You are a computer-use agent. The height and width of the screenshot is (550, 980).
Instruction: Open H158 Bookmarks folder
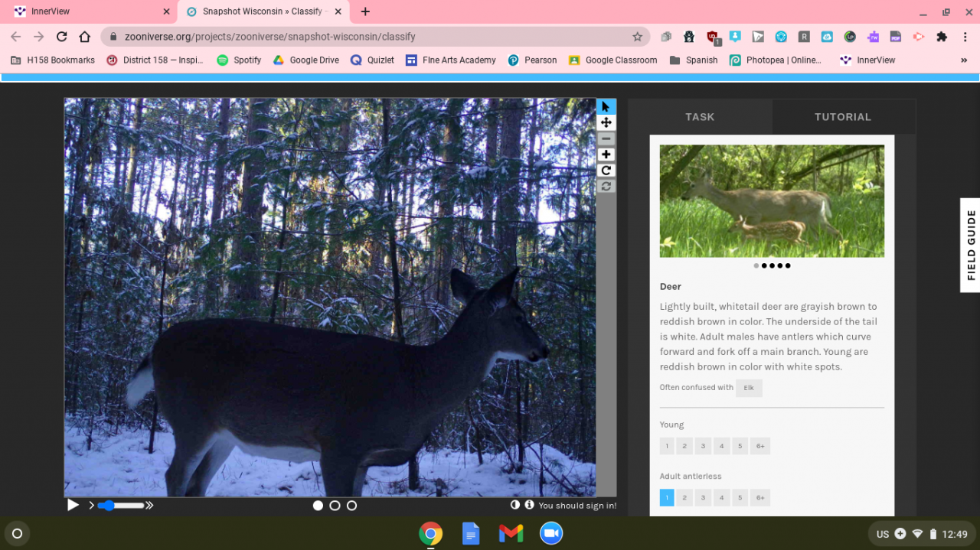pos(53,60)
